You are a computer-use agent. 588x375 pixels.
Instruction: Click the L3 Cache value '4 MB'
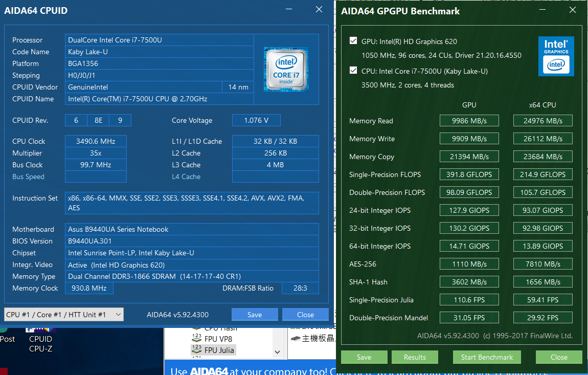click(275, 165)
